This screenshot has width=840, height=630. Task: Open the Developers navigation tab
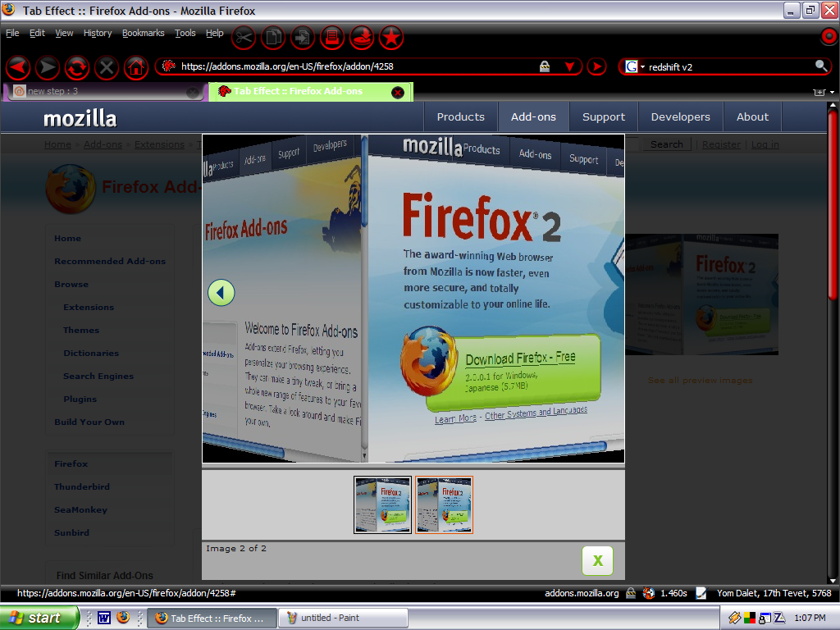(680, 116)
